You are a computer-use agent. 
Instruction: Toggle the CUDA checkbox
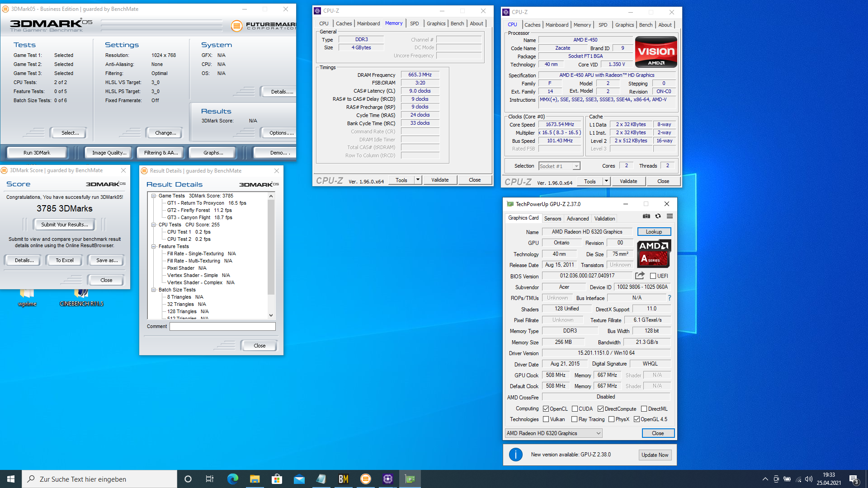pyautogui.click(x=575, y=408)
